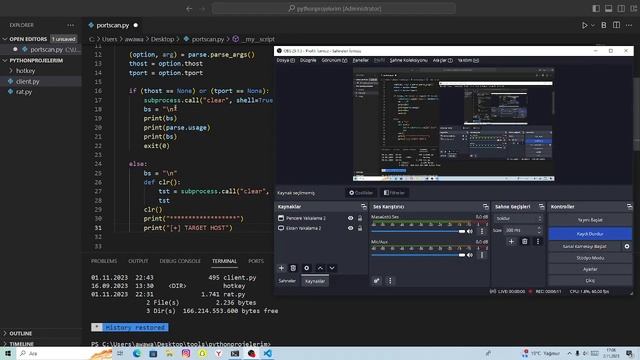Open rat.py in Explorer tree
This screenshot has width=640, height=360.
[x=24, y=92]
